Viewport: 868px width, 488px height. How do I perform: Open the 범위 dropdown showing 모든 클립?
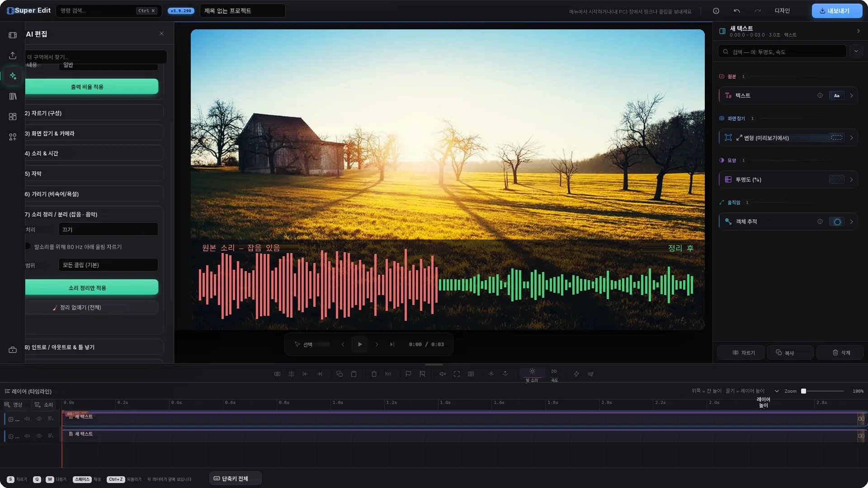(108, 265)
